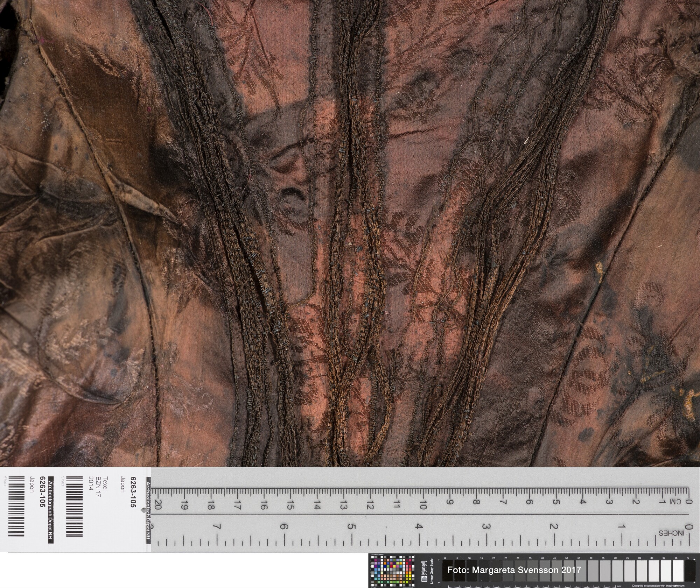Click the white gray-scale patch labeled 95
The image size is (700, 588).
[x=678, y=571]
